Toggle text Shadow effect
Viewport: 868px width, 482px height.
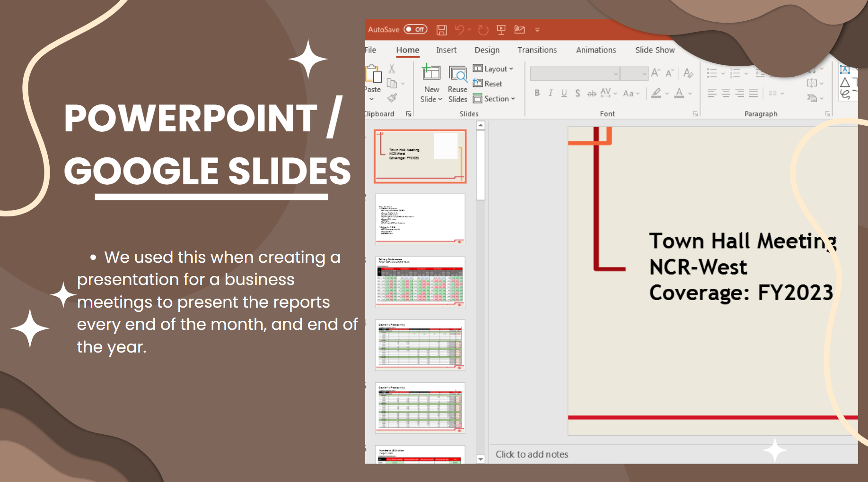[578, 93]
